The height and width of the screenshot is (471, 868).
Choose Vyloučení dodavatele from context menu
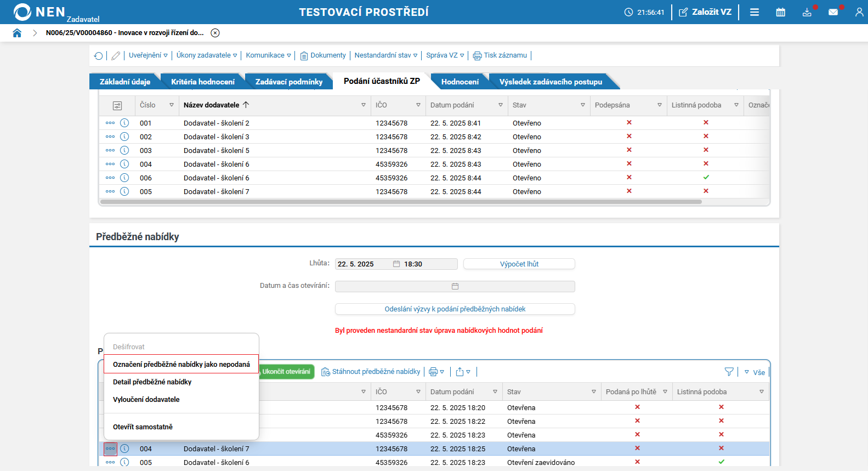146,399
